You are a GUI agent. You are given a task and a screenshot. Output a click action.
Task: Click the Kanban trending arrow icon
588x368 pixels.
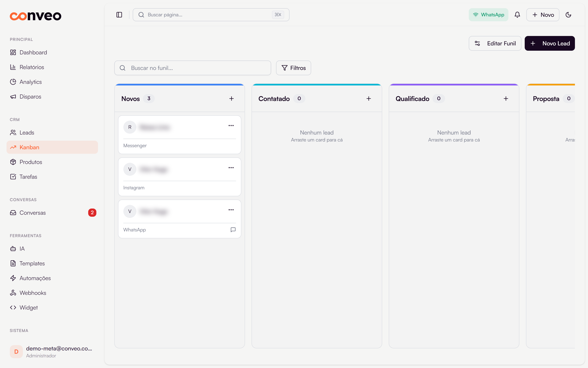coord(13,147)
